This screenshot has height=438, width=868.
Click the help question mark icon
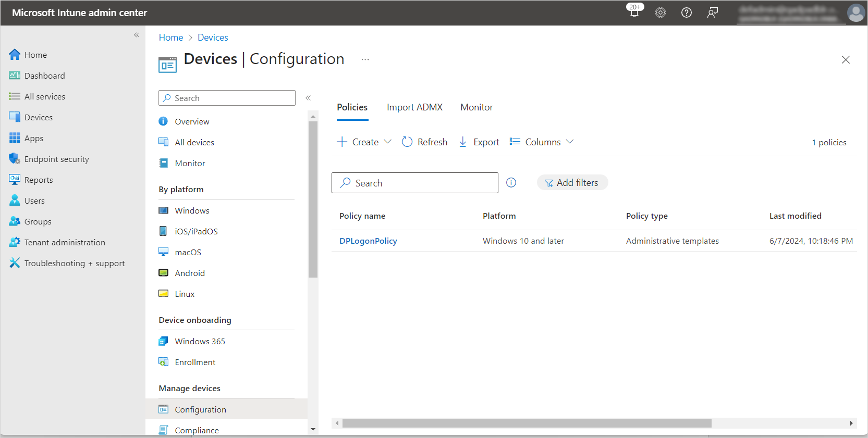pos(687,12)
